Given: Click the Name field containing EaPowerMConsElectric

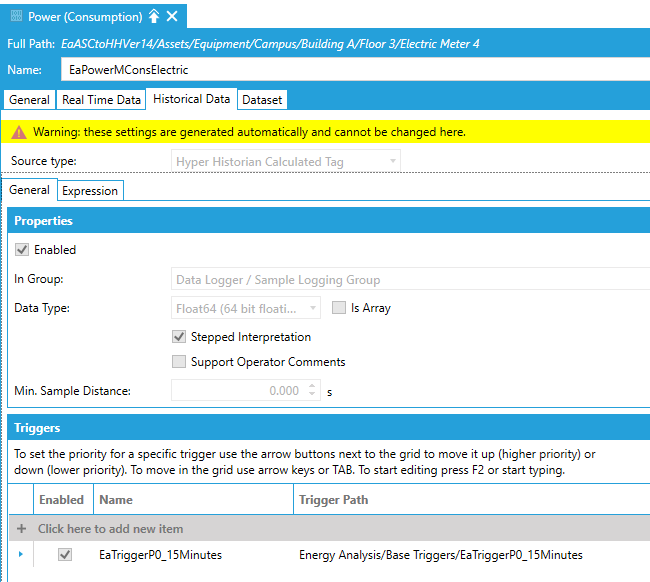Looking at the screenshot, I should (x=350, y=70).
